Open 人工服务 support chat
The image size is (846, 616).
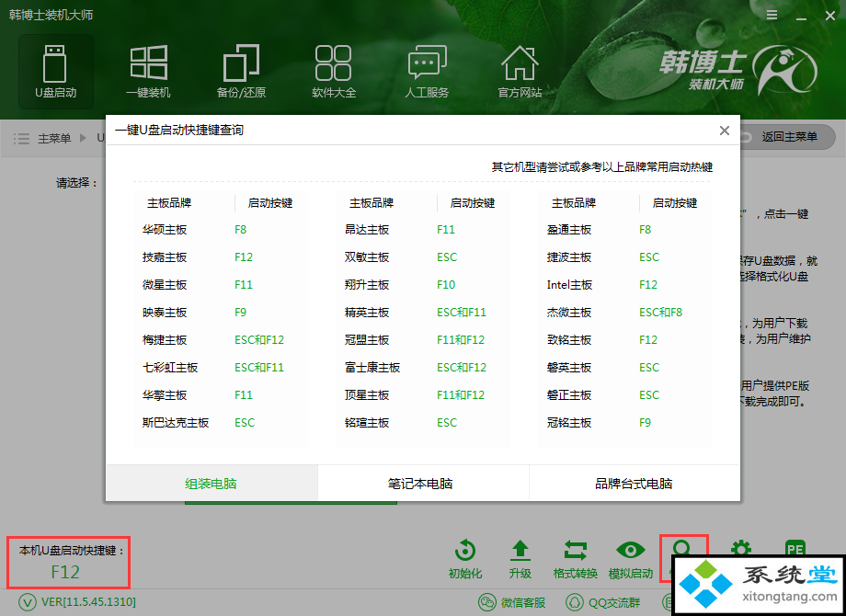pyautogui.click(x=427, y=72)
